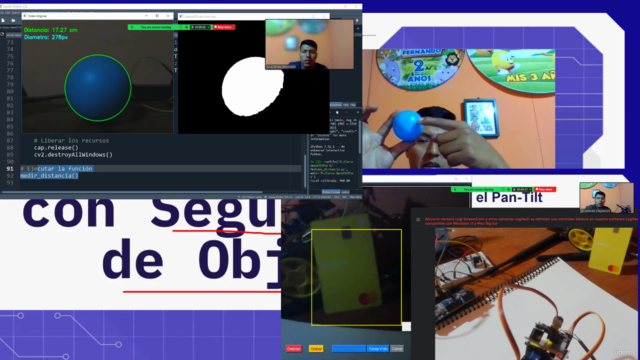Click the editor horizontal scrollbar
640x360 pixels.
133,191
